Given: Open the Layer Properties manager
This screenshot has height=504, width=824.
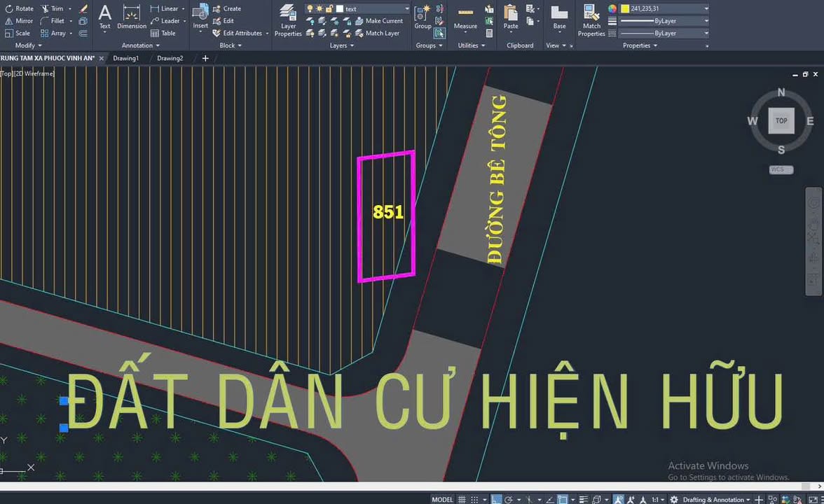Looking at the screenshot, I should point(287,20).
